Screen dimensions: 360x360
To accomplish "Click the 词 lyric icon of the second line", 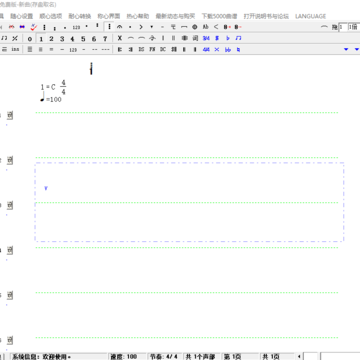I will click(10, 160).
